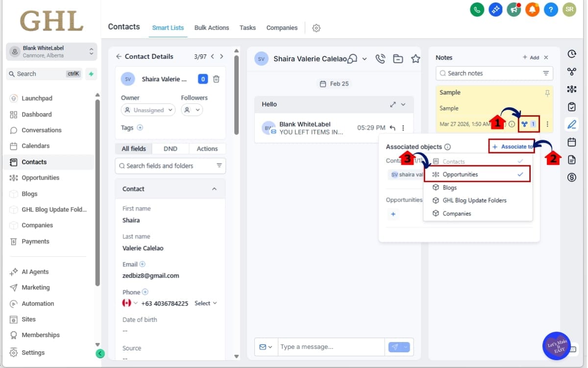Start a call using the phone icon beside contact name
This screenshot has width=588, height=368.
pos(380,58)
